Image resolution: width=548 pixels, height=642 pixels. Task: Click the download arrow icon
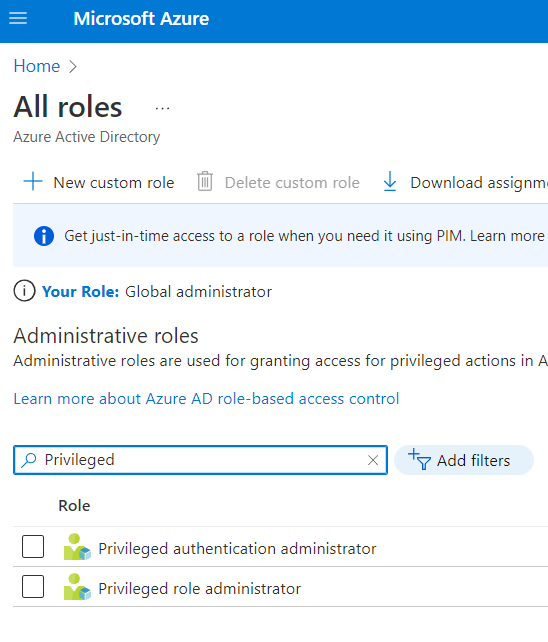coord(389,181)
